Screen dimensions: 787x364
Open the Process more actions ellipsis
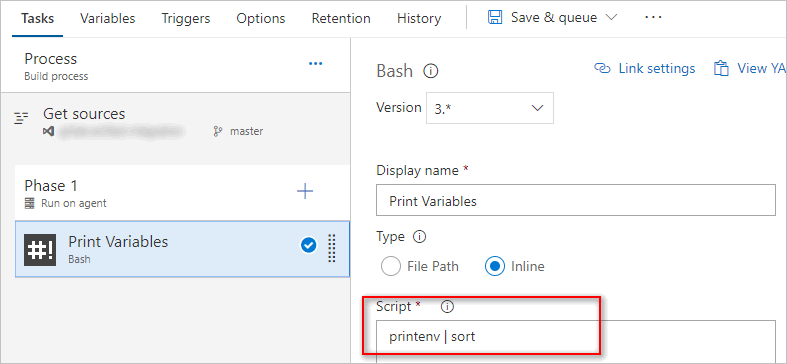coord(315,64)
